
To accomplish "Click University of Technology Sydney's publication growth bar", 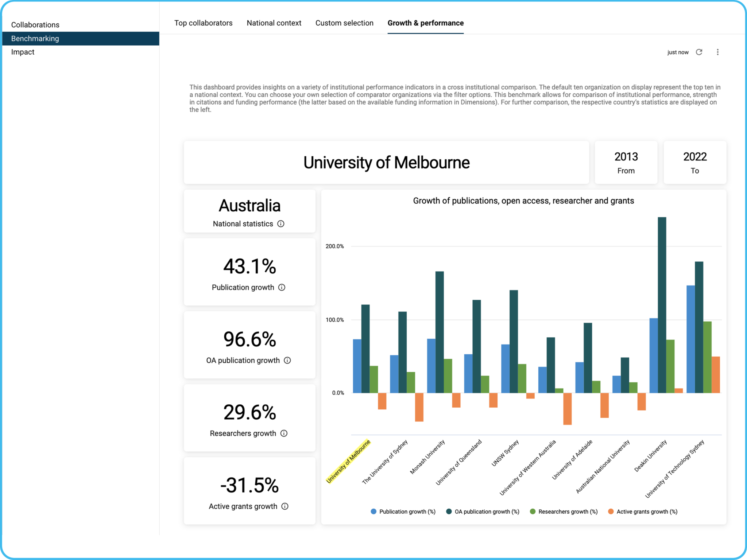I will click(x=690, y=339).
